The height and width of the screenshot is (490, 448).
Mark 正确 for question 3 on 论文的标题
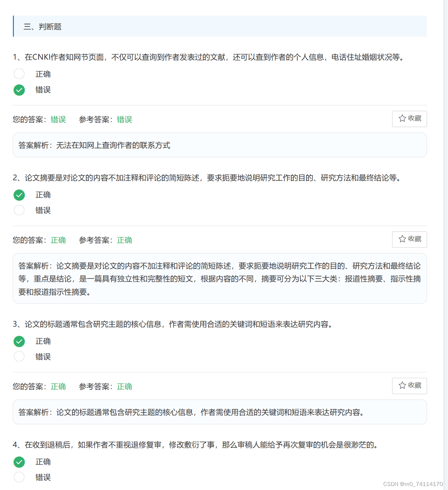click(x=19, y=341)
